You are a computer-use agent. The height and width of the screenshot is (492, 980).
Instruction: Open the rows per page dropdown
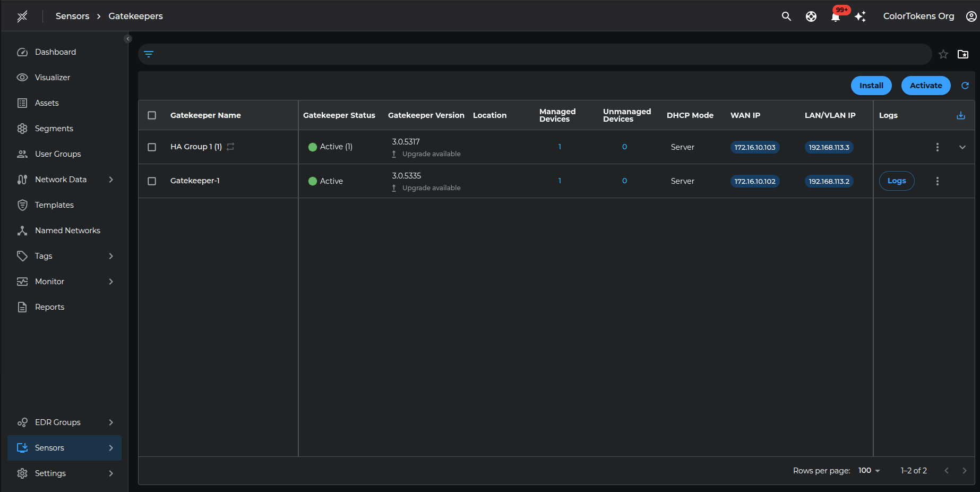(869, 471)
